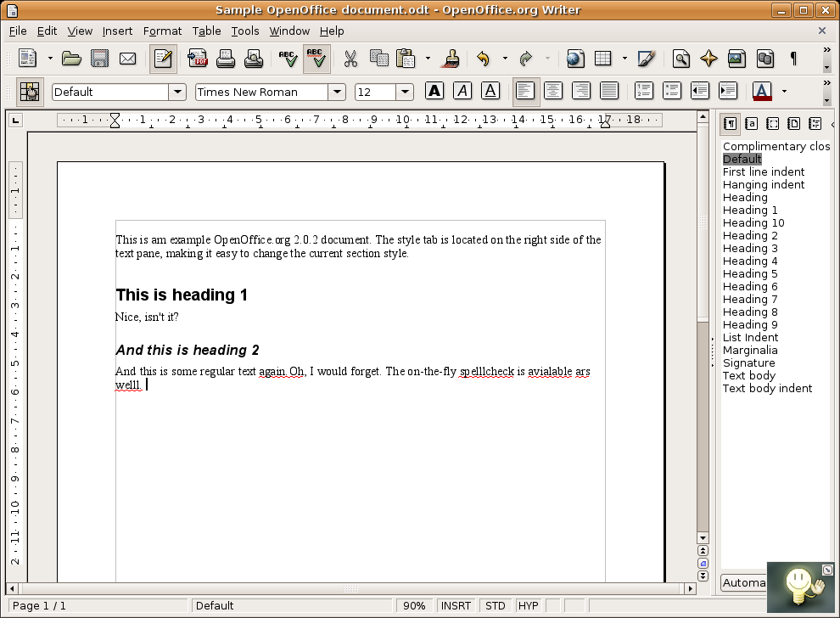The height and width of the screenshot is (618, 840).
Task: Toggle nonprinting characters pilcrow button
Action: point(792,59)
